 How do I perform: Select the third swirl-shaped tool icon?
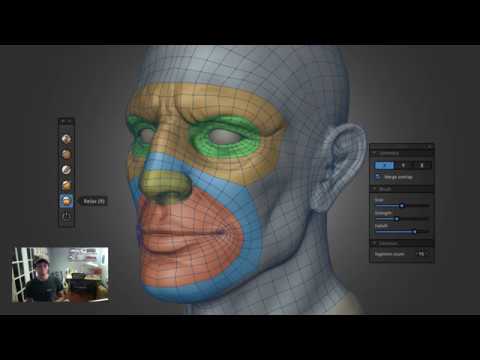[66, 170]
